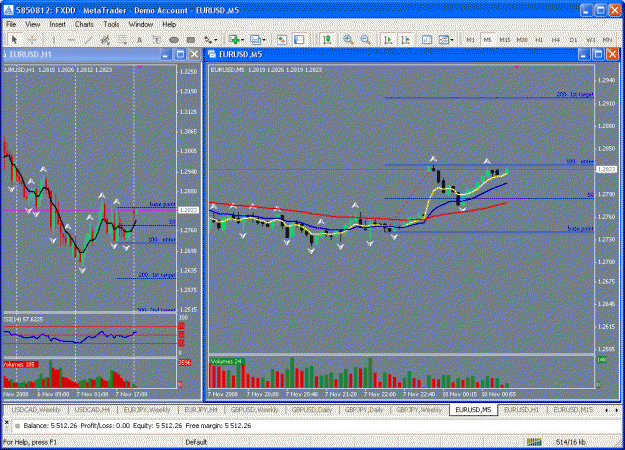Viewport: 625px width, 450px height.
Task: Open the Help menu
Action: [x=169, y=24]
